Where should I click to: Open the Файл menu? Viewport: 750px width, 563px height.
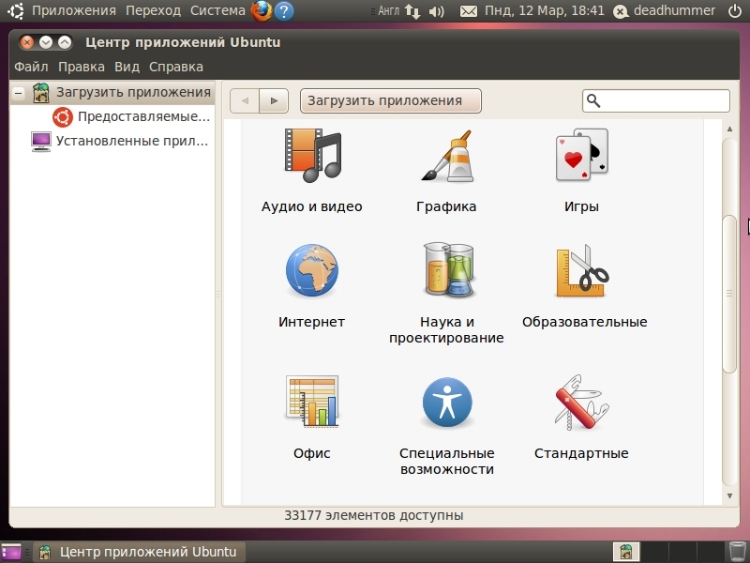coord(31,67)
